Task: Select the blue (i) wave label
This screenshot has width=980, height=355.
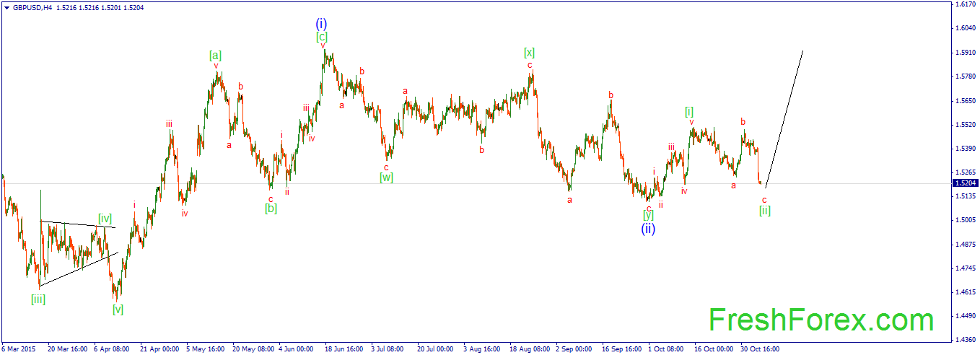Action: 322,24
